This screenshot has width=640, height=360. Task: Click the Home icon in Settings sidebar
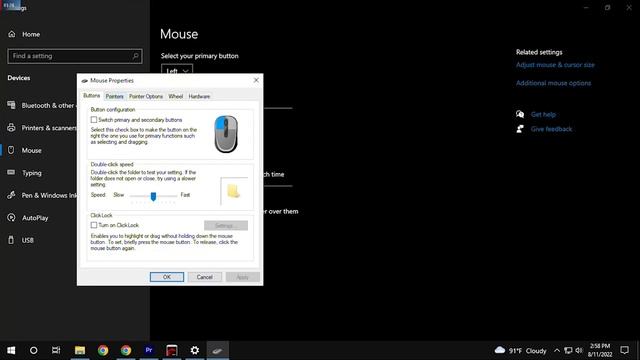point(12,34)
